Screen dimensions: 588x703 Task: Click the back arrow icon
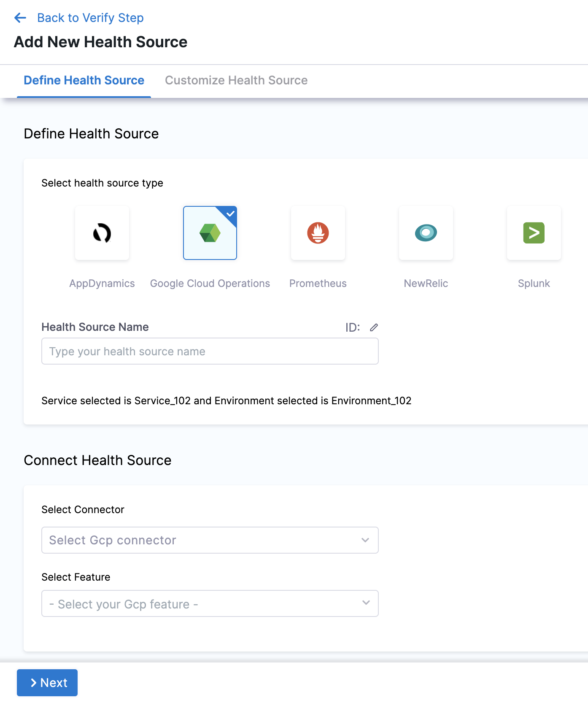tap(20, 18)
